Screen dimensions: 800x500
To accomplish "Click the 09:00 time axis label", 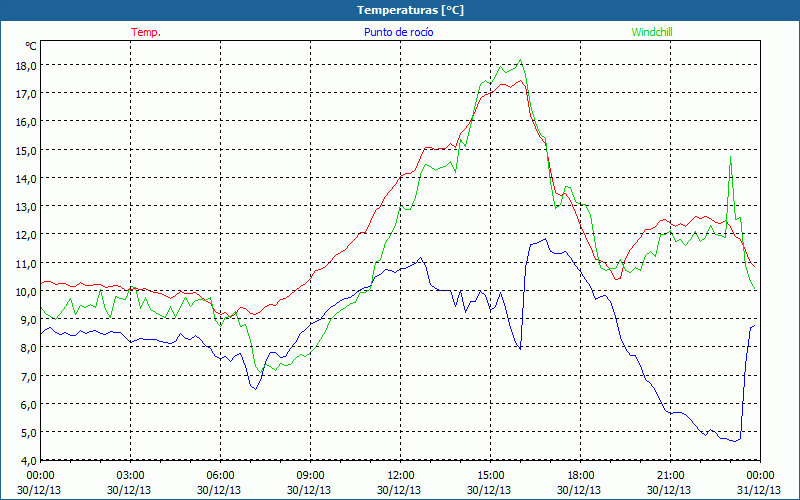I will [x=310, y=476].
